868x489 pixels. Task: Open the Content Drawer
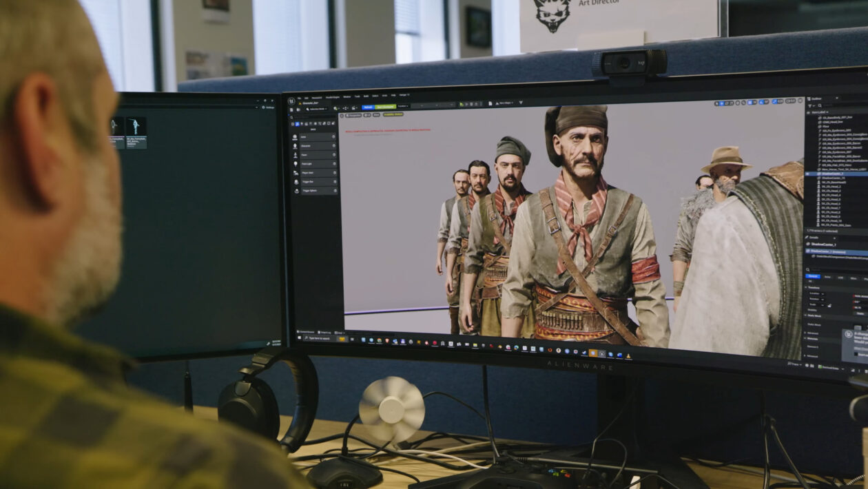tap(305, 332)
